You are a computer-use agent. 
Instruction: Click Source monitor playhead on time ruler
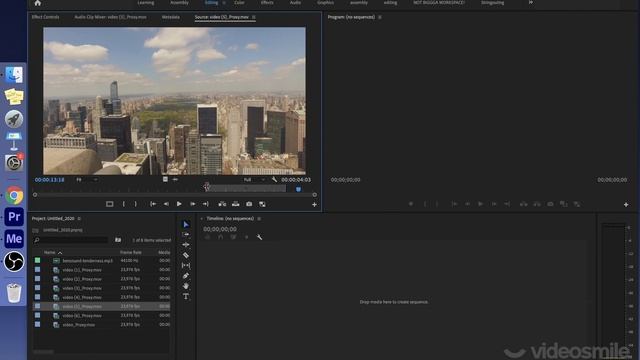207,187
